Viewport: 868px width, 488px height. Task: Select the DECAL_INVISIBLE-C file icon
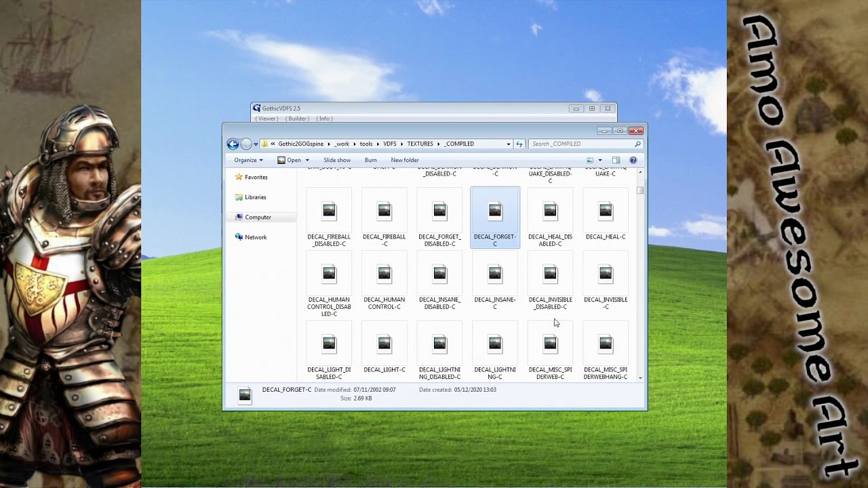pos(606,274)
